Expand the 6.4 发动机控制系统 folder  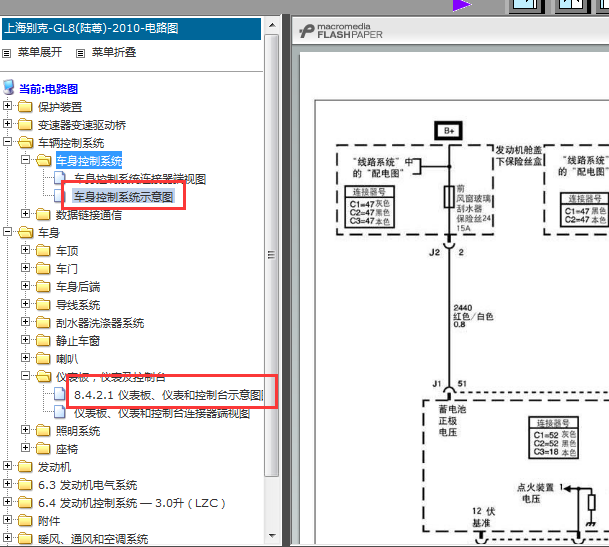[7, 502]
